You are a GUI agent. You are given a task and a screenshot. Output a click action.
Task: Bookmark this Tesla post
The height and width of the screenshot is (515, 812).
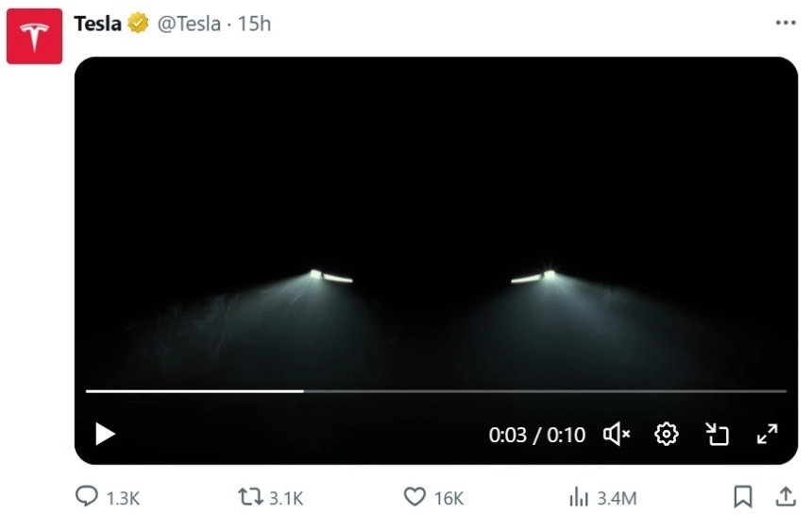point(743,497)
